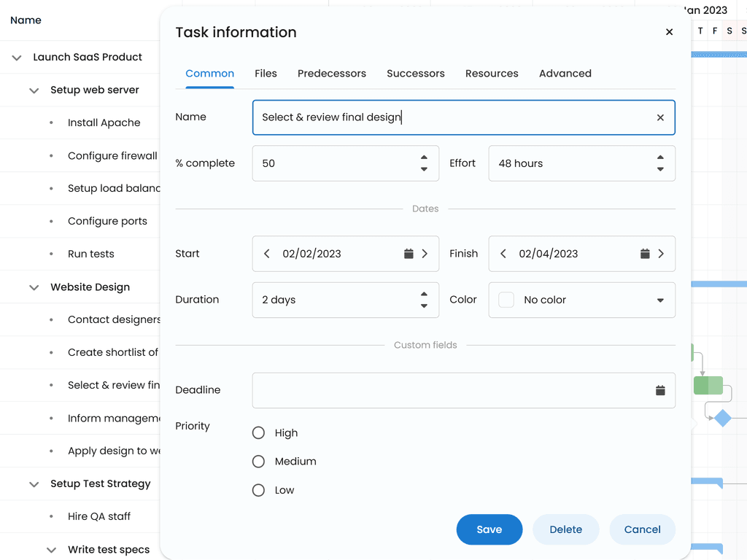Screen dimensions: 747x560
Task: Clear the task Name field
Action: click(660, 117)
